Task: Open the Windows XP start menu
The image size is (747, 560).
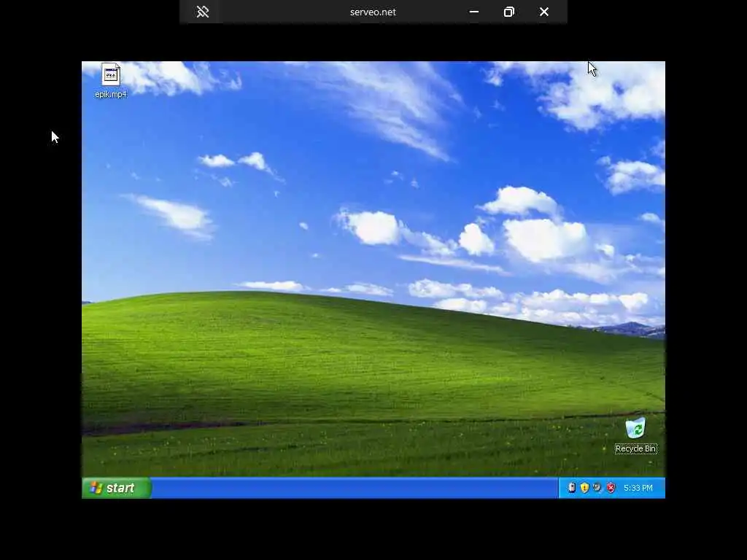Action: tap(116, 488)
